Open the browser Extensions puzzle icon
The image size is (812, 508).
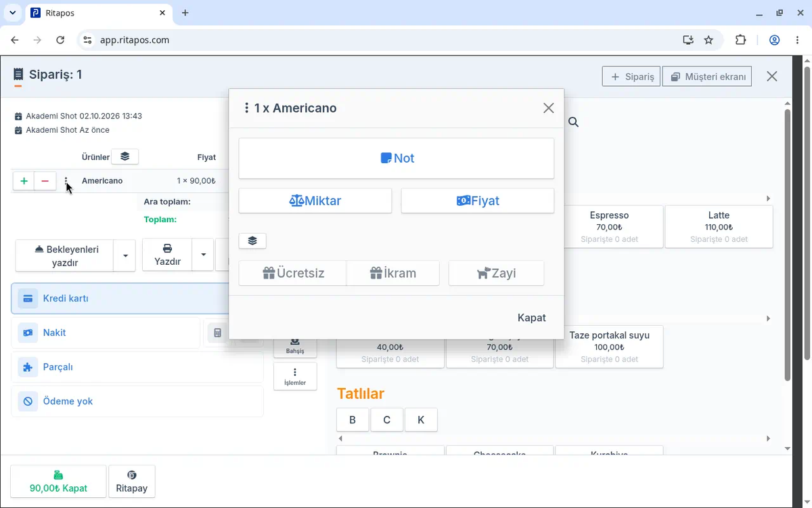[x=741, y=40]
